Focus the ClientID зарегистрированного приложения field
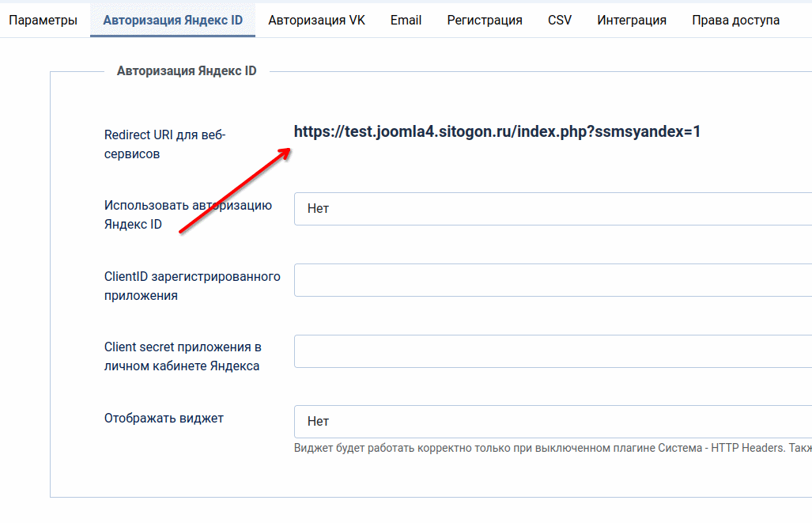 coord(553,280)
